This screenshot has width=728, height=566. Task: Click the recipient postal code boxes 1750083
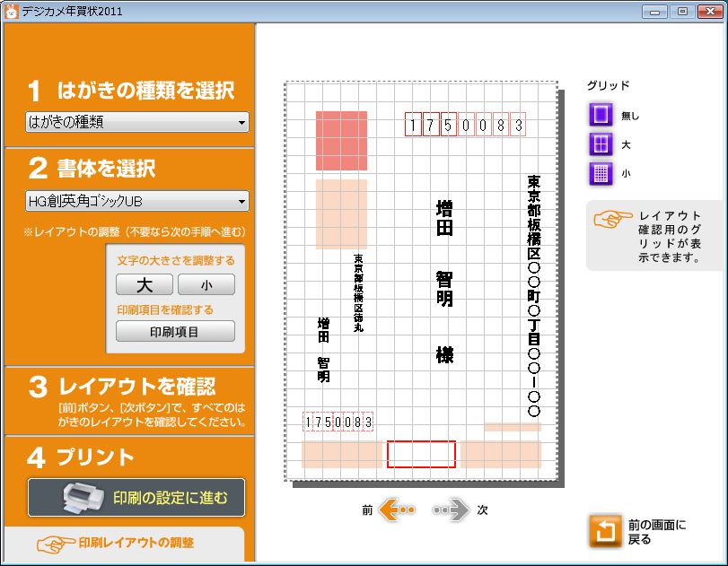click(464, 126)
